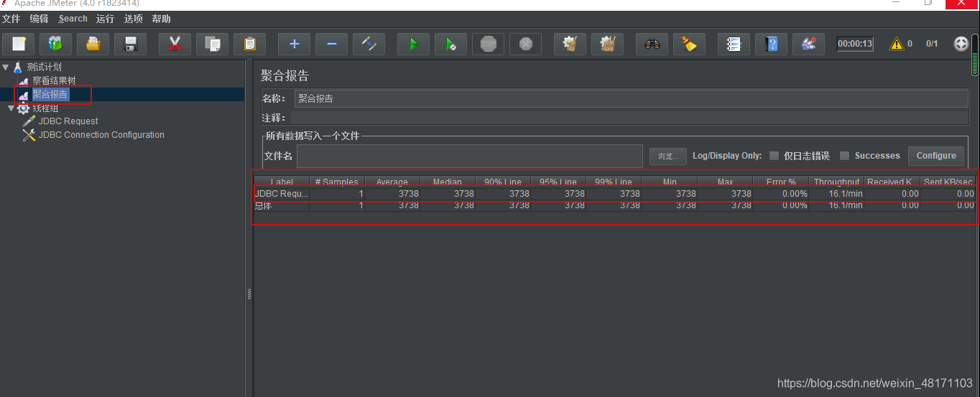Cut selected element with scissors icon

click(175, 45)
